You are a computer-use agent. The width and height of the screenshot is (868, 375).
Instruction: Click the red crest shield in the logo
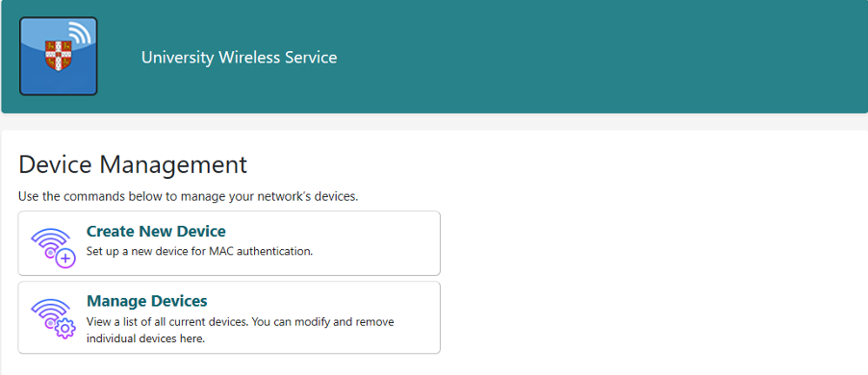coord(58,56)
